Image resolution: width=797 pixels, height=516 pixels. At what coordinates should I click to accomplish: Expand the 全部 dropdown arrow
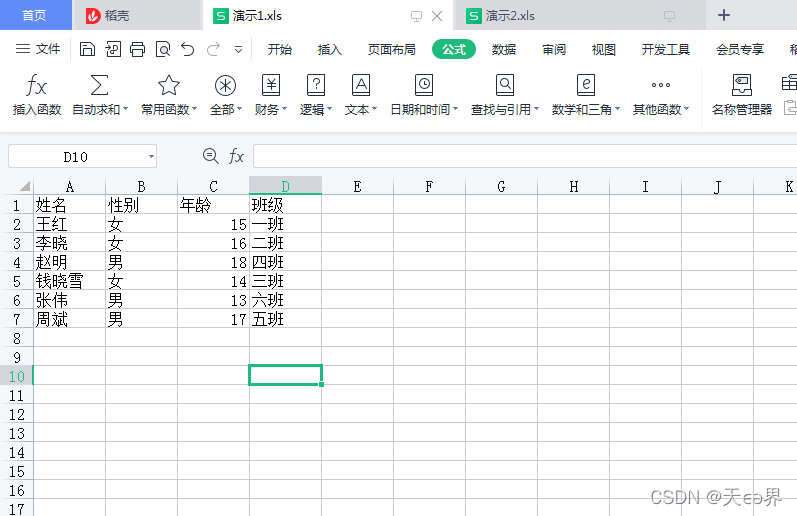click(x=239, y=109)
